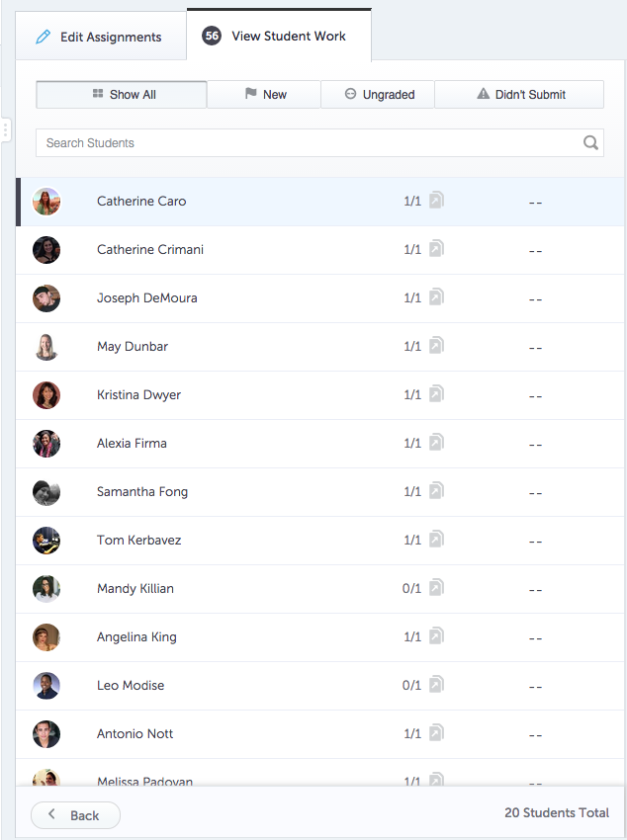Filter students who Didn't Submit
This screenshot has width=627, height=840.
coord(519,95)
